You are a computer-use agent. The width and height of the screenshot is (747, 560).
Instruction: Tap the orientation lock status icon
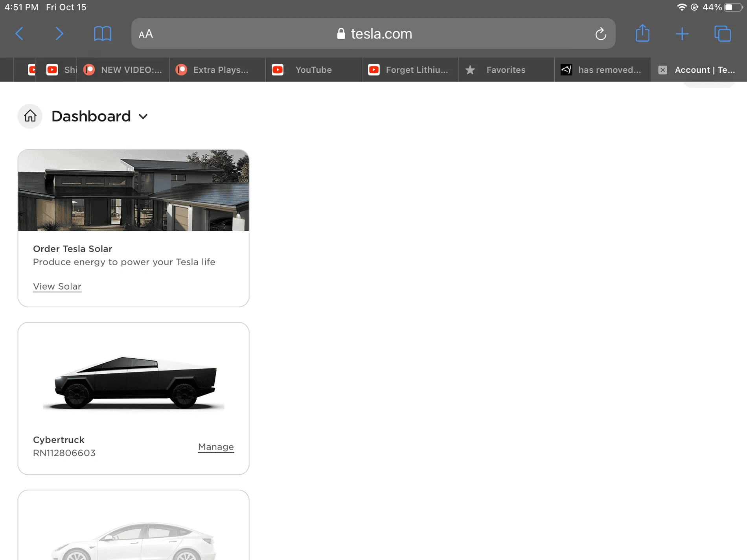tap(694, 7)
